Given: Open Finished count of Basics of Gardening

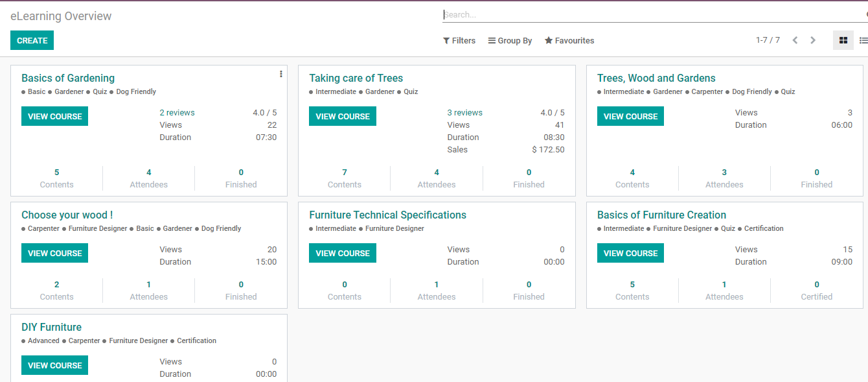Looking at the screenshot, I should (241, 178).
